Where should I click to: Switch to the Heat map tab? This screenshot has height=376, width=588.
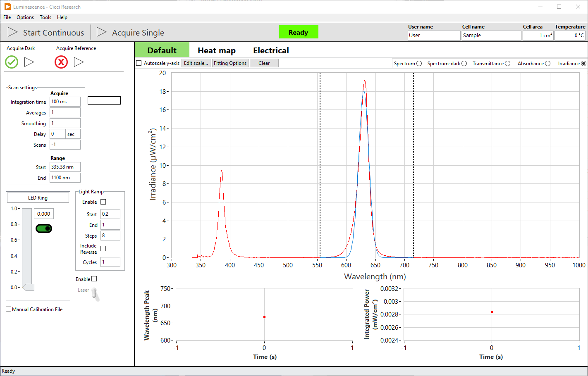click(217, 50)
